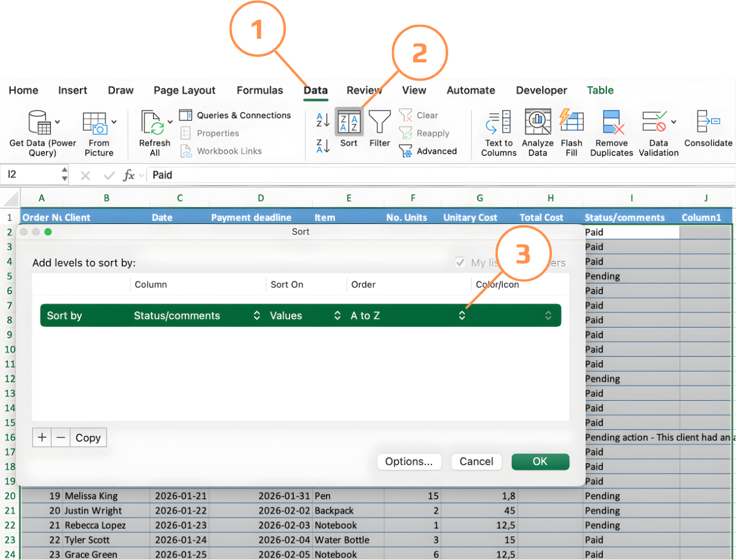The width and height of the screenshot is (736, 560).
Task: Toggle the My list has headers checkbox
Action: tap(461, 263)
